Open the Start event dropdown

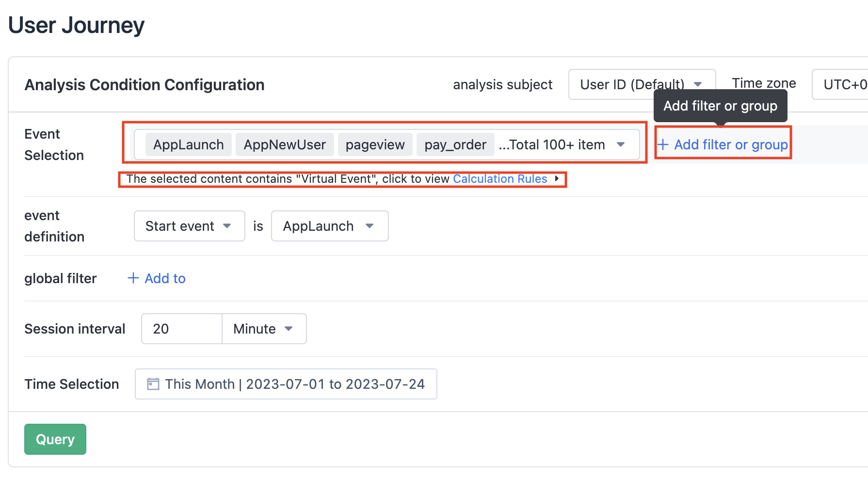(189, 225)
